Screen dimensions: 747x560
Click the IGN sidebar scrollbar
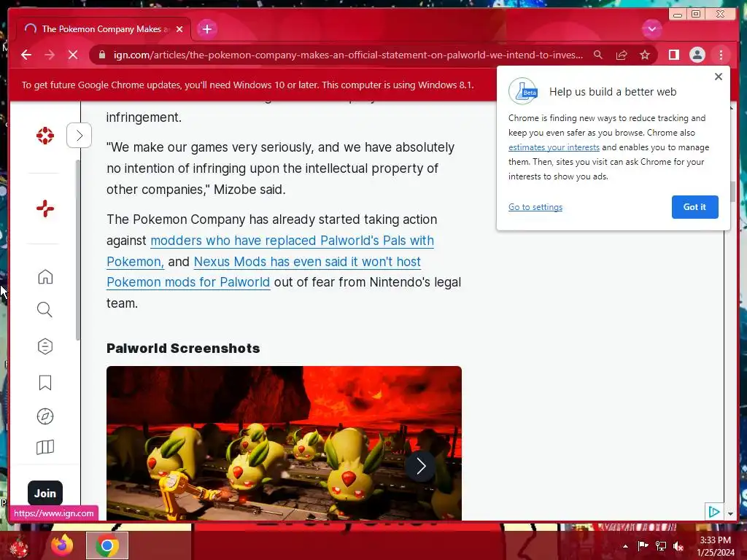click(x=77, y=250)
